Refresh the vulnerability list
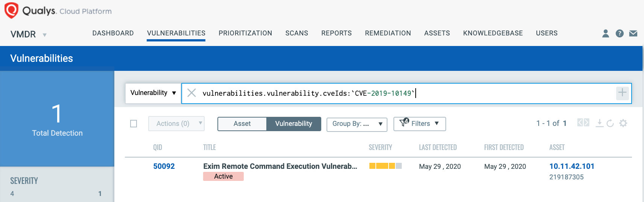The image size is (644, 202). [x=610, y=123]
